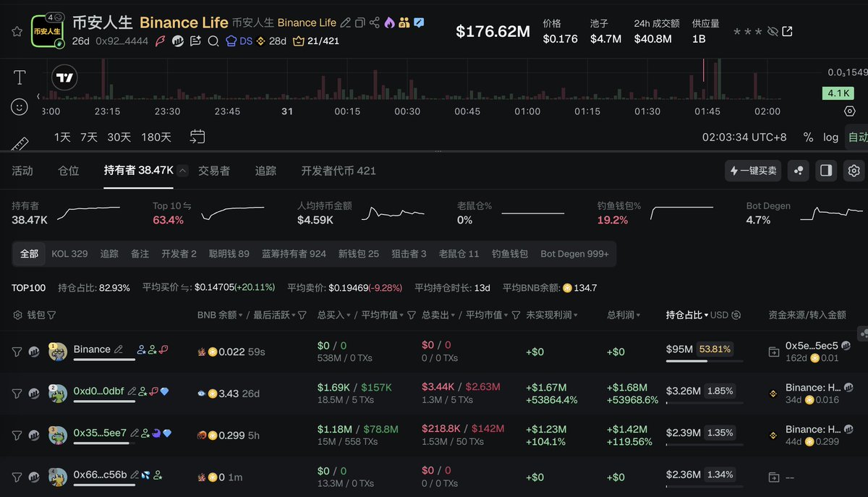Viewport: 868px width, 497px height.
Task: Expand the chevron next to 持有者 38.47K
Action: (x=183, y=171)
